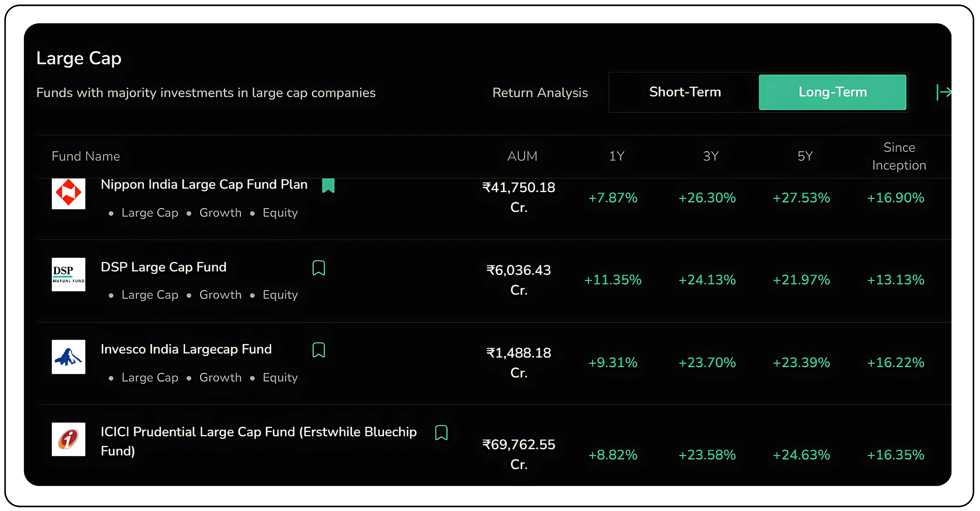This screenshot has height=511, width=980.
Task: Sort by Since Inception column header
Action: point(899,156)
